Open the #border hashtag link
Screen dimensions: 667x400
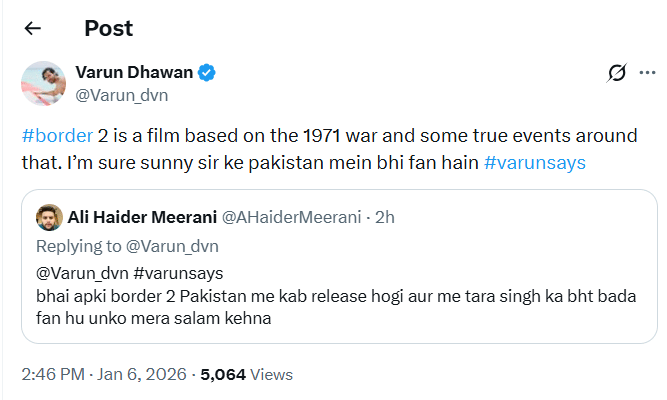tap(55, 135)
